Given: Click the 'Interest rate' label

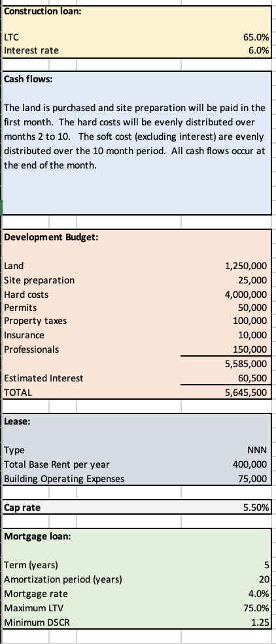Looking at the screenshot, I should (31, 50).
